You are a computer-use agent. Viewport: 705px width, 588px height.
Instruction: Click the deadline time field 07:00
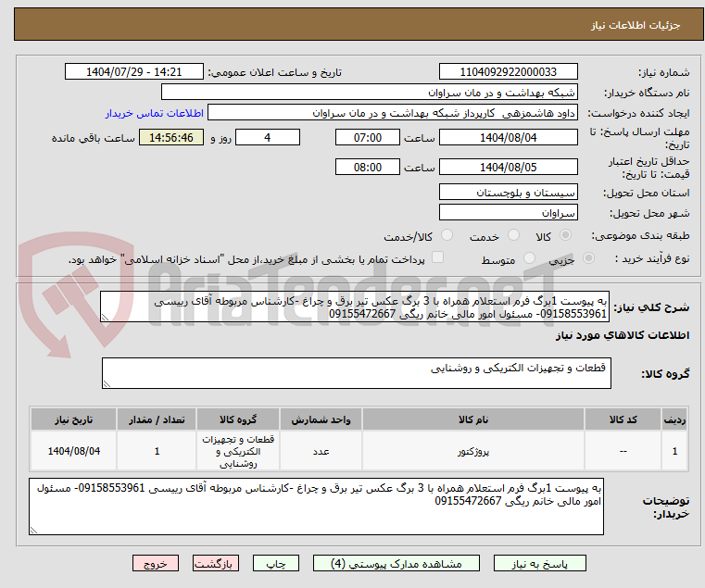[368, 138]
